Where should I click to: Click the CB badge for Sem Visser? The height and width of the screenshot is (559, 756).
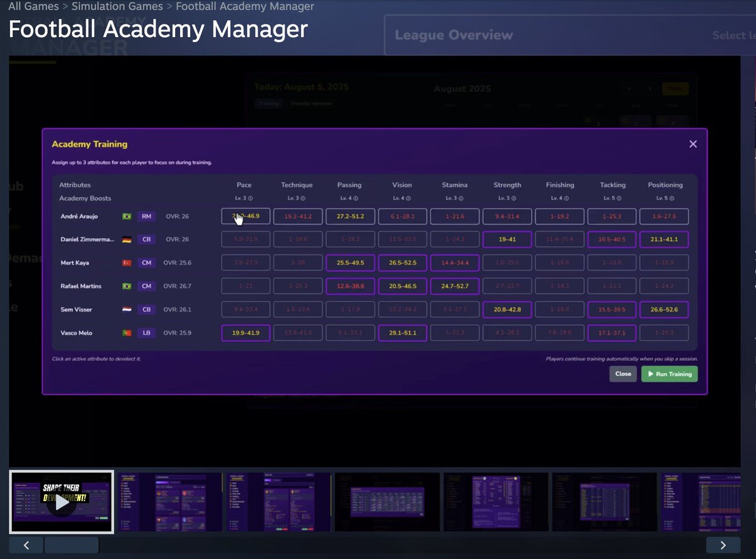point(146,310)
